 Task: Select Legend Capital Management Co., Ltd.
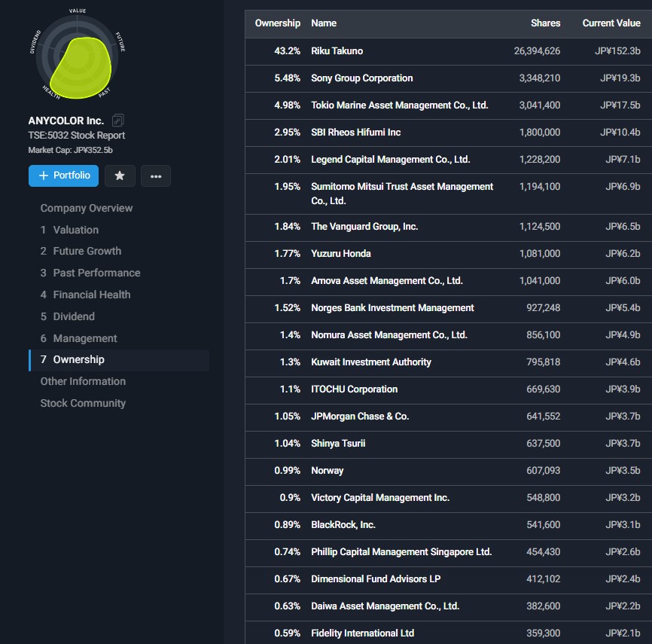[x=391, y=160]
